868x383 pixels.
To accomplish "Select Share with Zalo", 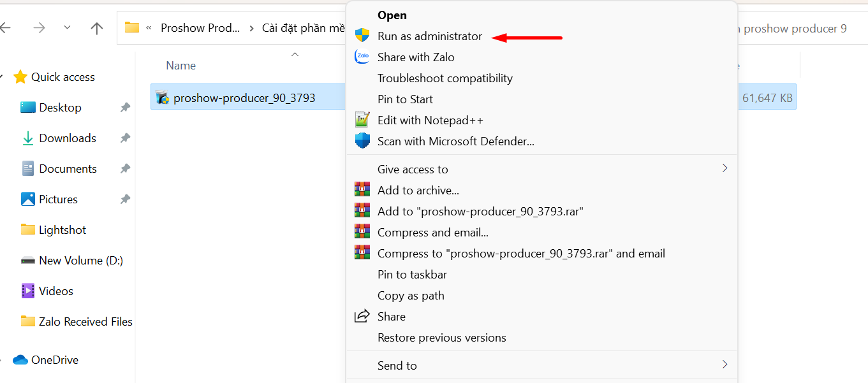I will 416,57.
